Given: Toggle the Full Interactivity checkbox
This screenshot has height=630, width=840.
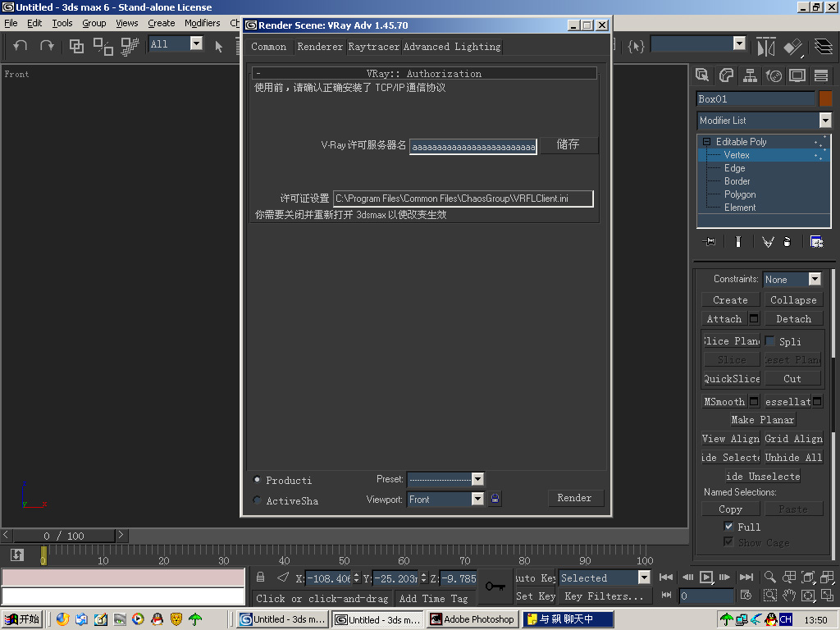Looking at the screenshot, I should click(x=728, y=526).
